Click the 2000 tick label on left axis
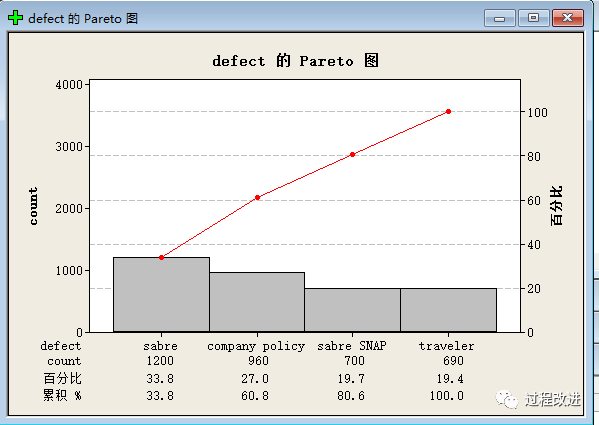 [69, 208]
